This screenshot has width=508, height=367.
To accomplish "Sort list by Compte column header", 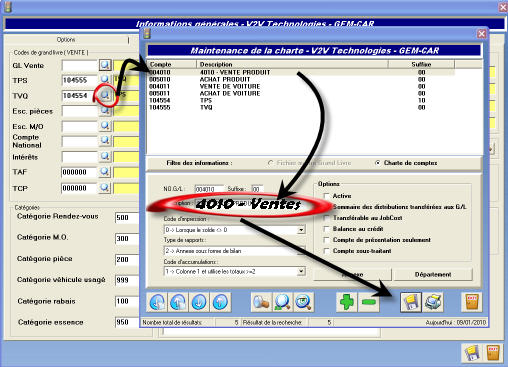I will coord(172,64).
